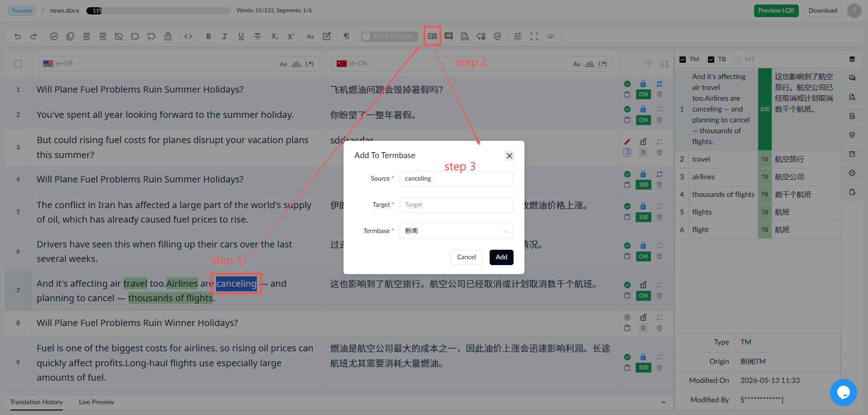Uncheck the TB checkbox
This screenshot has height=415, width=868.
pyautogui.click(x=711, y=59)
